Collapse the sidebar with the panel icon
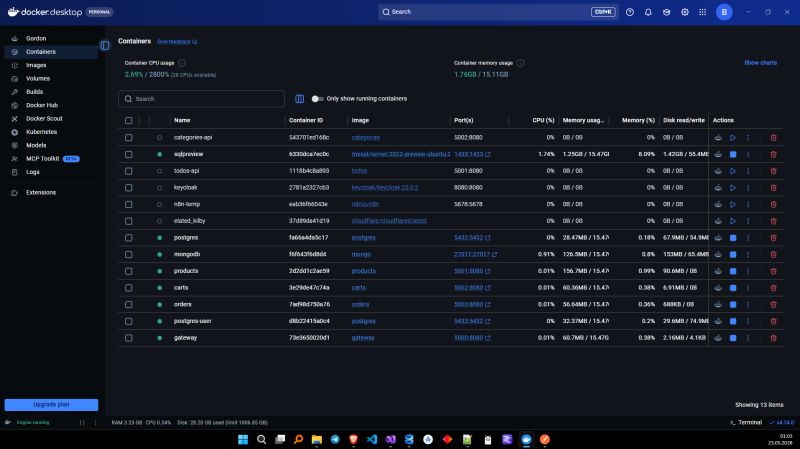 point(105,46)
